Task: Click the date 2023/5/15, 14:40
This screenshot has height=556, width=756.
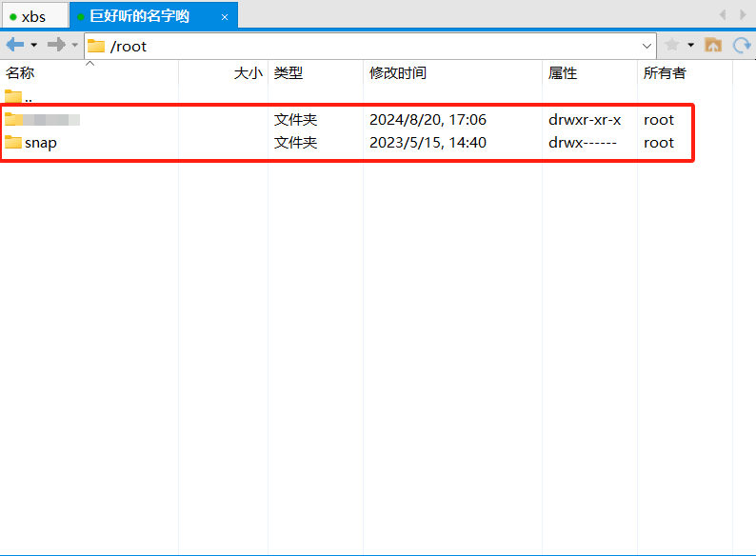Action: click(428, 143)
